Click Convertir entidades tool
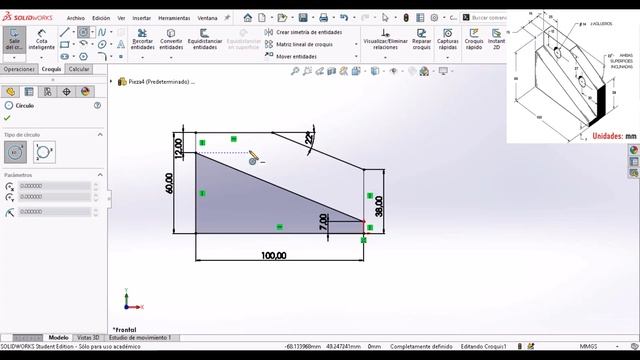 click(171, 40)
